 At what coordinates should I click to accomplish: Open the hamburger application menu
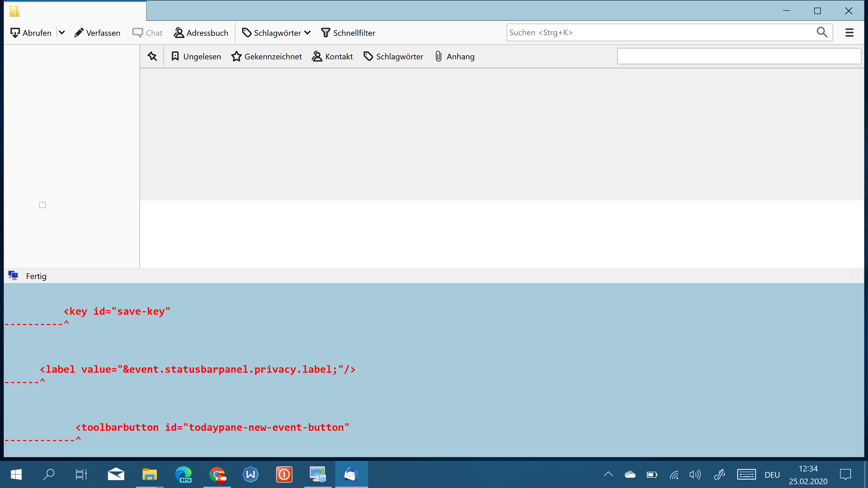point(850,33)
